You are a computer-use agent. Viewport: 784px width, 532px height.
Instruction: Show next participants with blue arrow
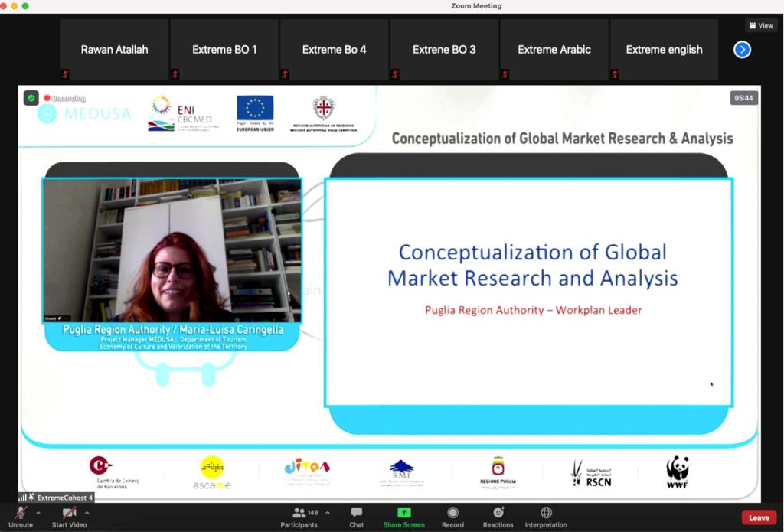click(742, 50)
